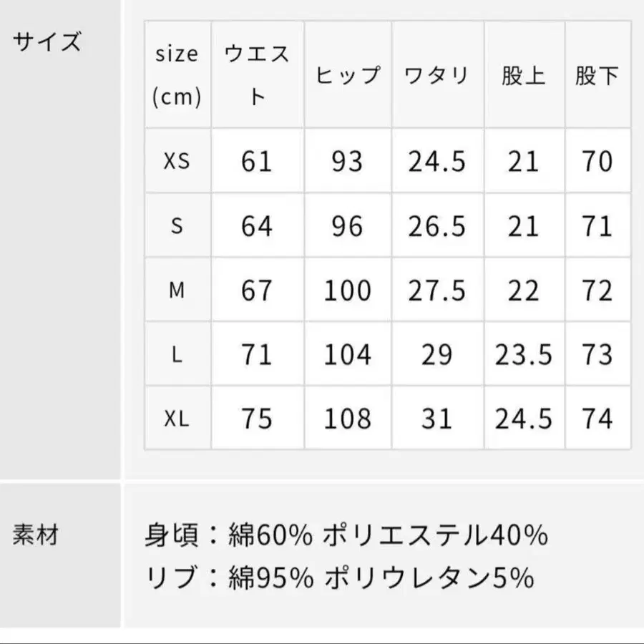Select the 股下 column header
This screenshot has width=644, height=644.
[x=597, y=75]
